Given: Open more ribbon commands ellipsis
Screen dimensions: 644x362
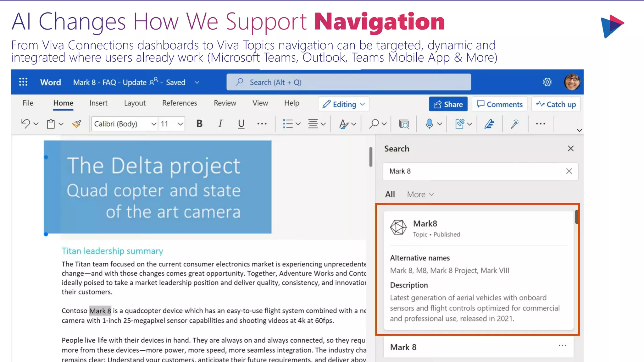Looking at the screenshot, I should click(x=541, y=124).
